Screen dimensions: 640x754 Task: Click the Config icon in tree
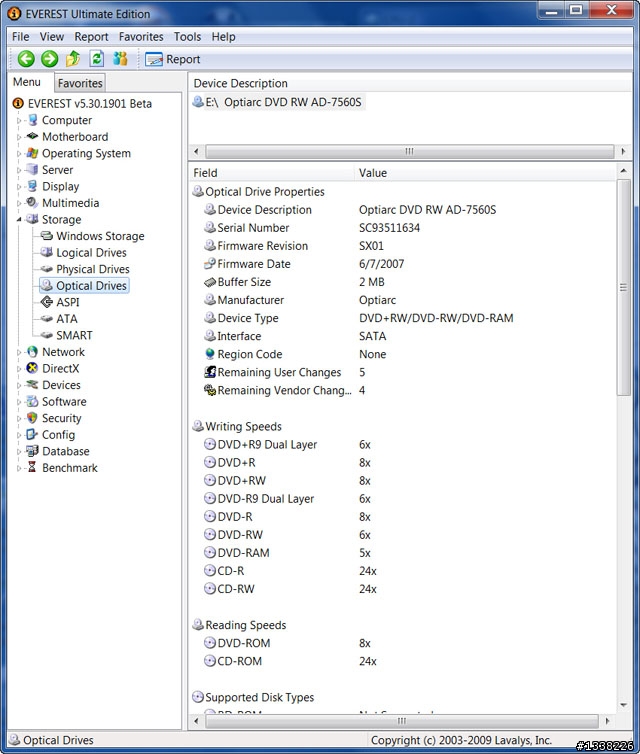pyautogui.click(x=32, y=434)
